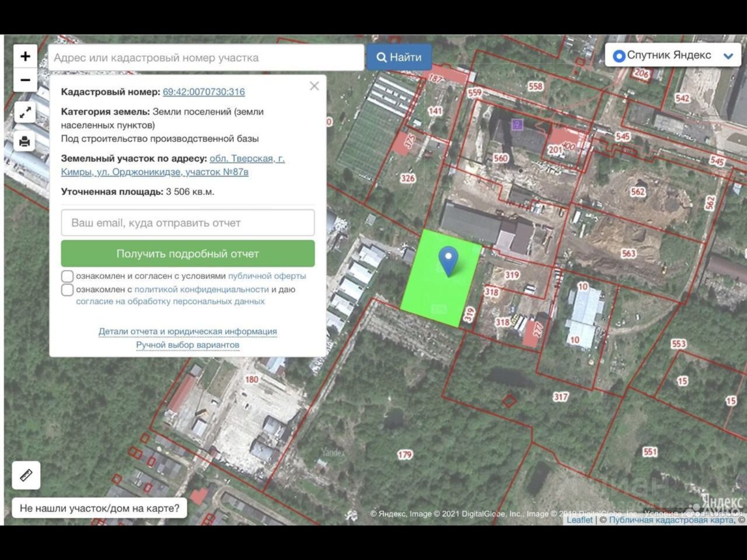Zoom in on the map
This screenshot has height=560, width=747.
25,57
